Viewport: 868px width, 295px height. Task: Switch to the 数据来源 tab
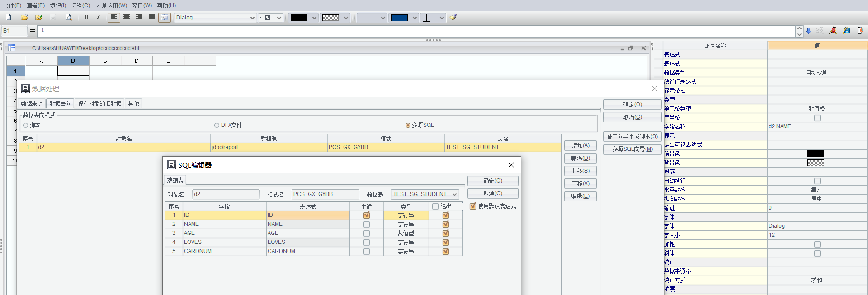(32, 104)
